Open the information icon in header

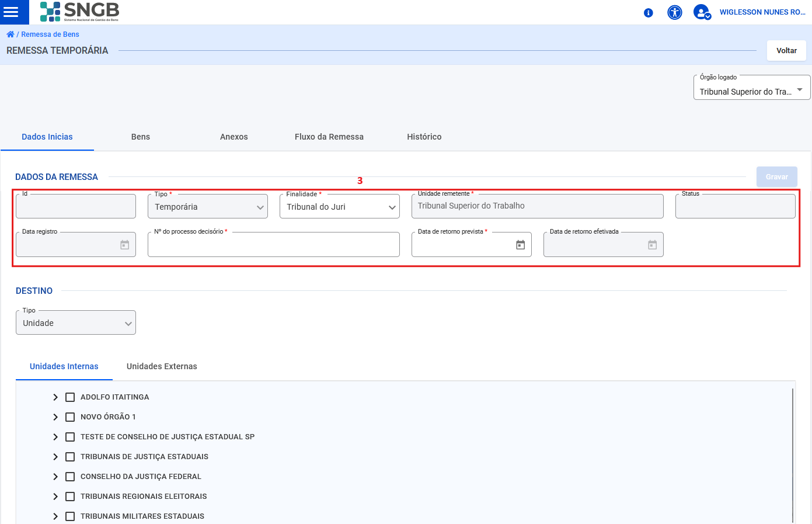click(x=648, y=13)
